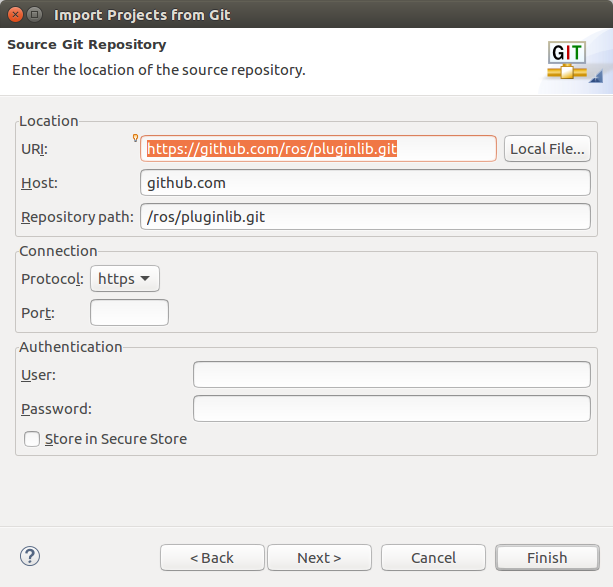This screenshot has height=587, width=613.
Task: Click the Local File... button
Action: point(547,149)
